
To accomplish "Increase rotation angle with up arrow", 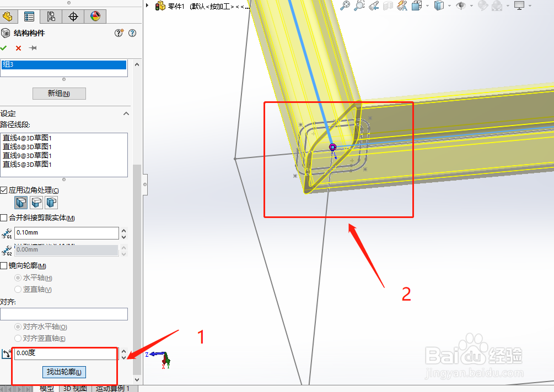I will pyautogui.click(x=123, y=351).
